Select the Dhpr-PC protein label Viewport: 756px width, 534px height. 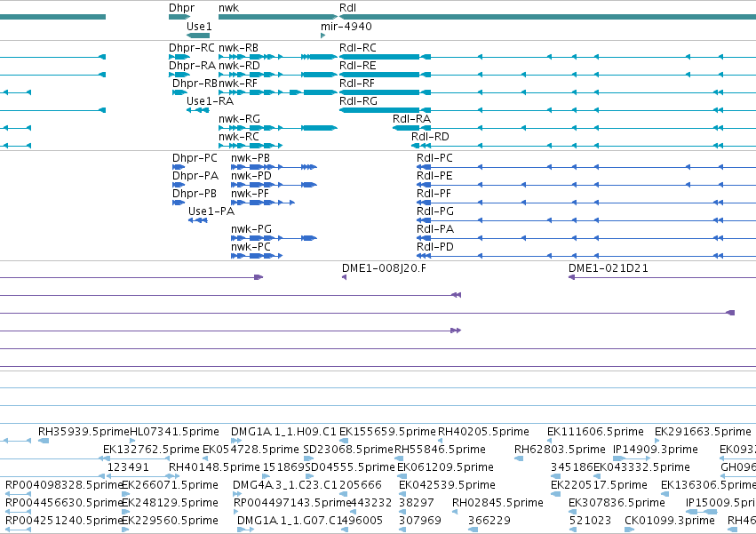click(x=195, y=158)
